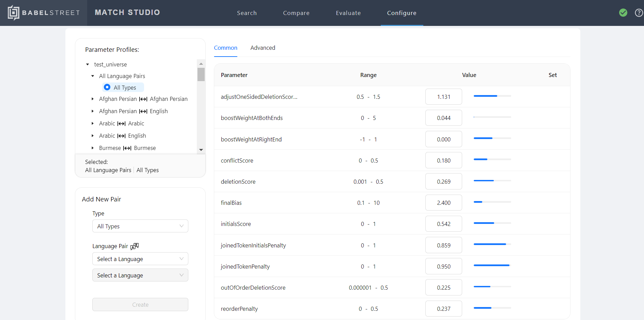Open the Type dropdown showing All Types
Image resolution: width=644 pixels, height=320 pixels.
tap(140, 226)
